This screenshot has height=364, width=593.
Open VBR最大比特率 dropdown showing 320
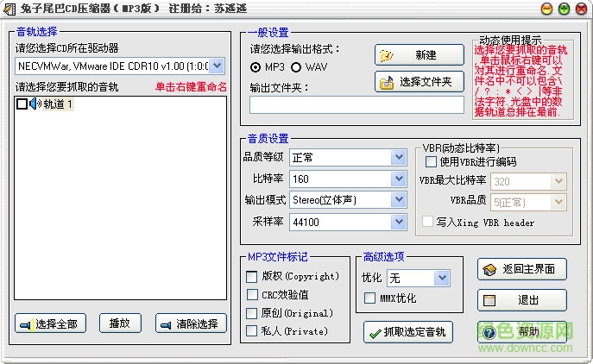[x=558, y=181]
